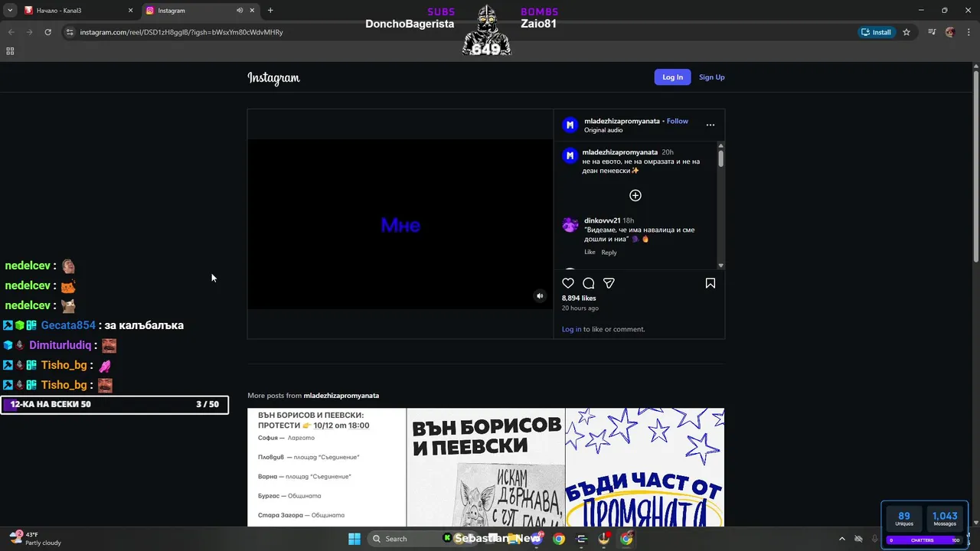The height and width of the screenshot is (551, 980).
Task: Click the 20 hours ago timestamp
Action: point(580,308)
